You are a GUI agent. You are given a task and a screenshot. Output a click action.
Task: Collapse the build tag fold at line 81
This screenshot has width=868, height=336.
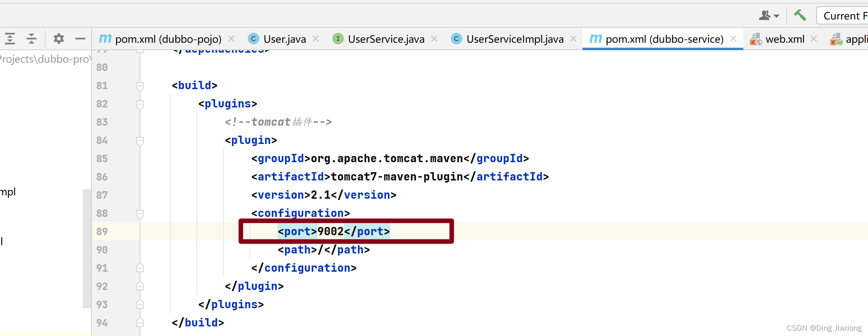click(140, 86)
